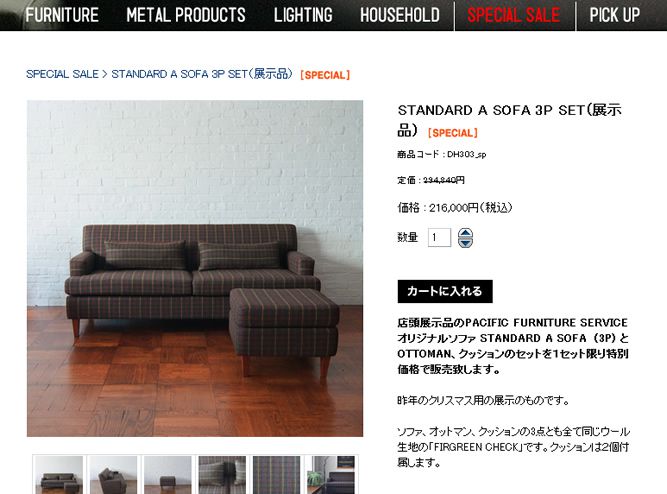Select the second thumbnail showing sofa side view
667x494 pixels.
[x=113, y=475]
